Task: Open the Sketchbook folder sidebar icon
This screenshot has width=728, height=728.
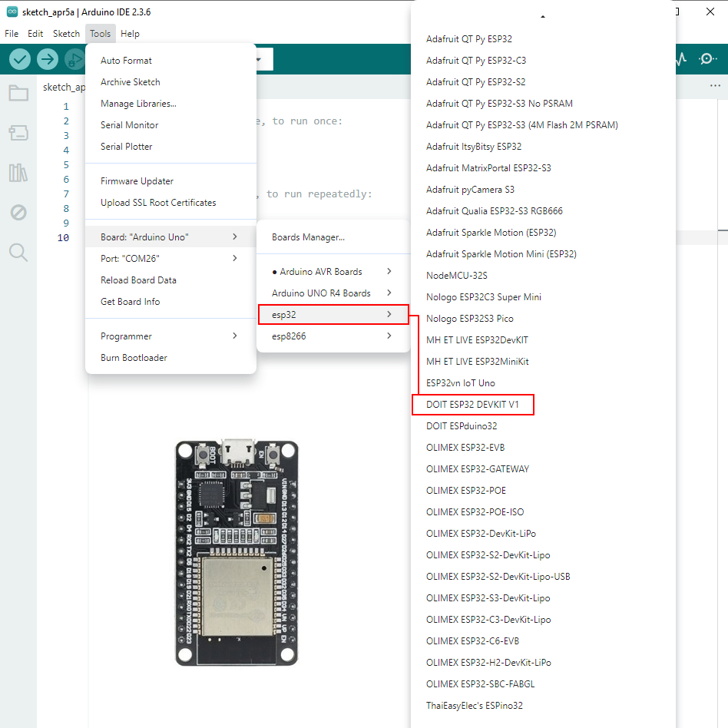Action: [x=18, y=94]
